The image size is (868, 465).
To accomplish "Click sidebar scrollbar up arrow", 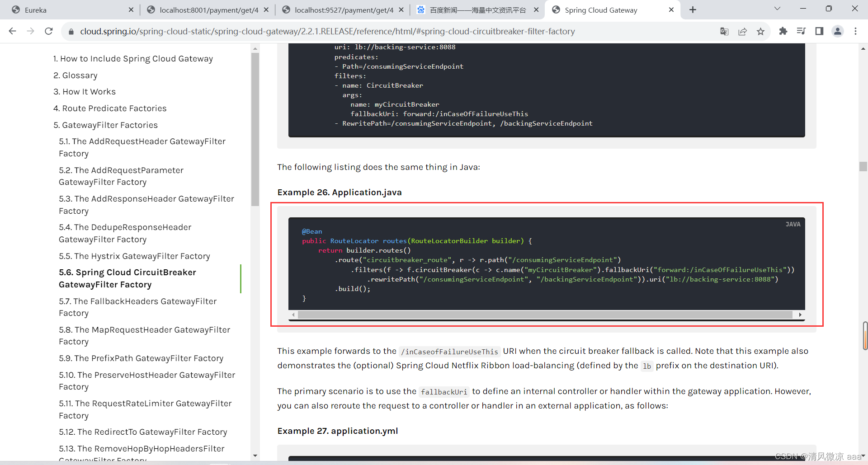I will tap(255, 48).
